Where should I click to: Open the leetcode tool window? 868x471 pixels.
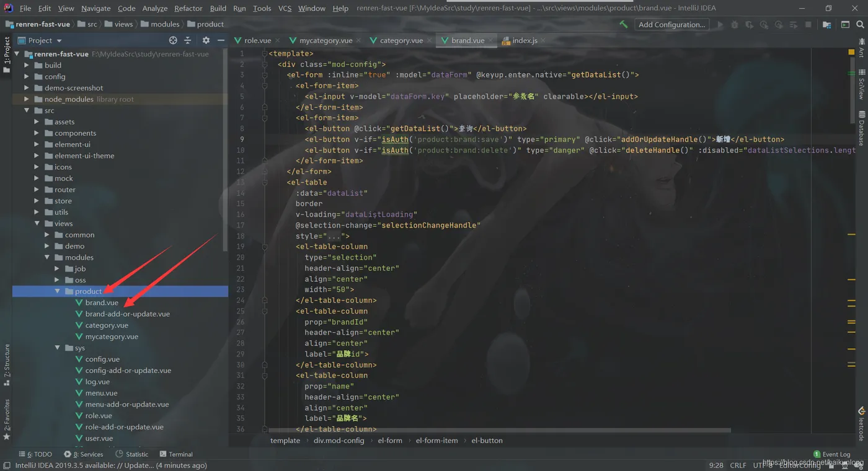(x=861, y=424)
